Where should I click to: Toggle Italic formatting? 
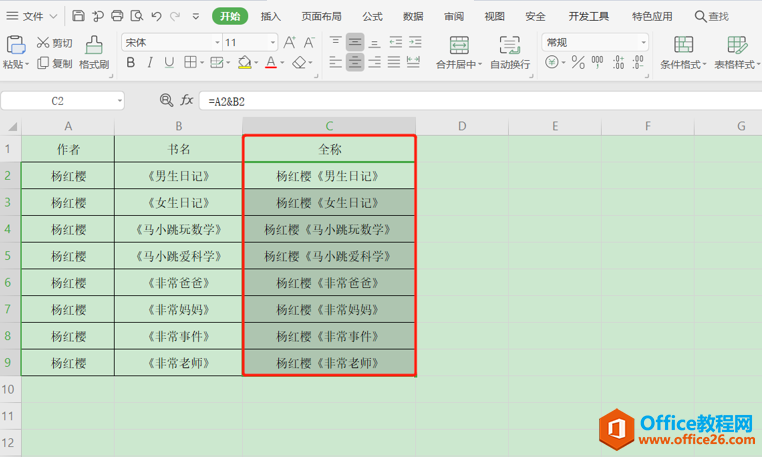click(150, 62)
